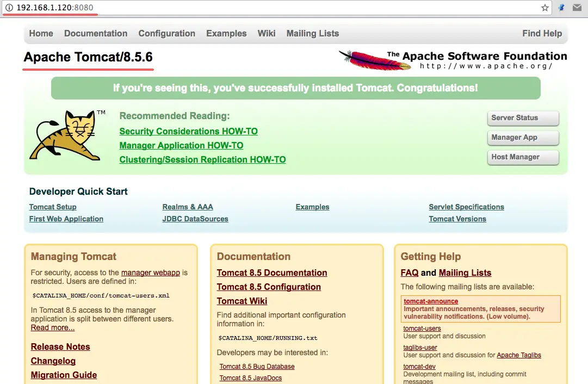Open Tomcat 8.5 JavaDocs link
588x384 pixels.
coord(251,378)
